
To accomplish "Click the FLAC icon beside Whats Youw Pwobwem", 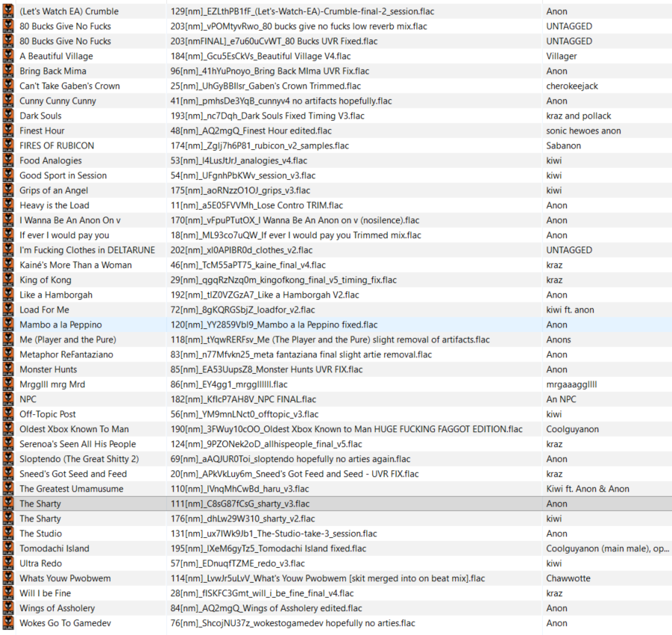I will 8,578.
